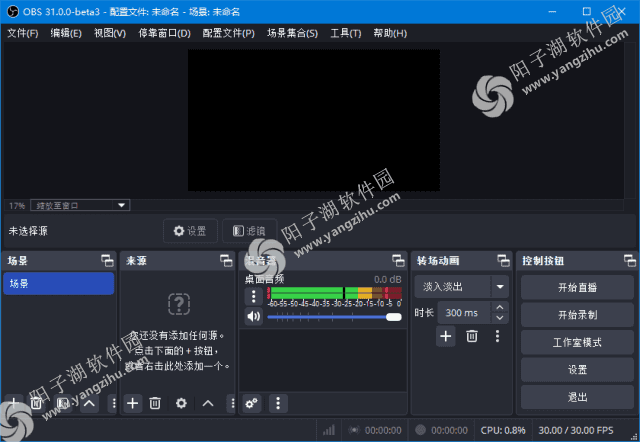Open the 帮助(H) menu
640x442 pixels.
coord(390,33)
